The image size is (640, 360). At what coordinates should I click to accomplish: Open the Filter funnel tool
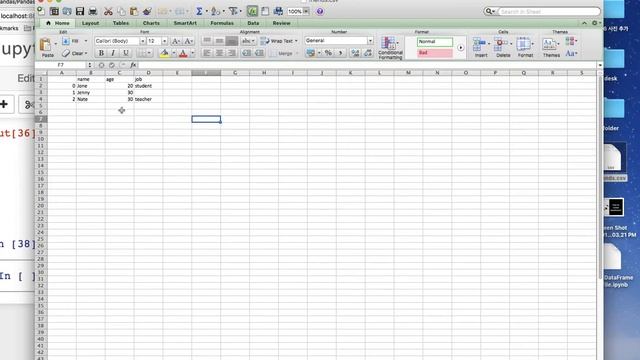coord(233,11)
